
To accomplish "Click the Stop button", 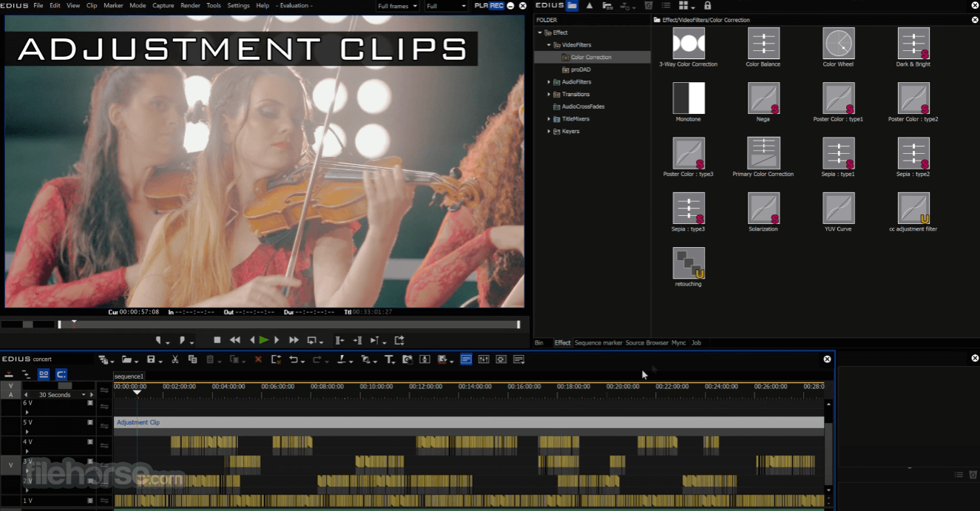I will tap(217, 340).
